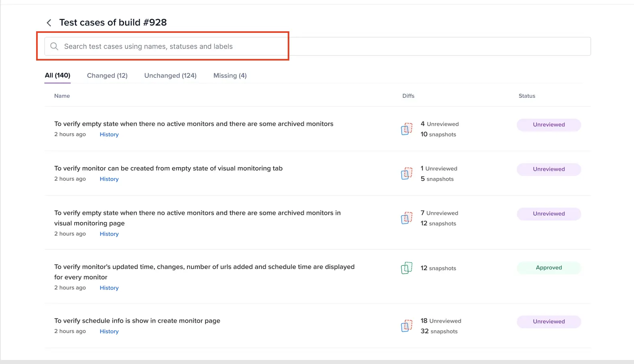Switch to the Changed (12) tab
The width and height of the screenshot is (634, 364).
107,75
